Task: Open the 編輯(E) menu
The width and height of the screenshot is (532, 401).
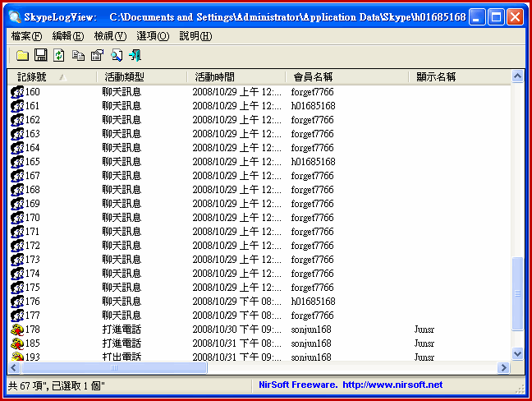Action: pyautogui.click(x=67, y=36)
